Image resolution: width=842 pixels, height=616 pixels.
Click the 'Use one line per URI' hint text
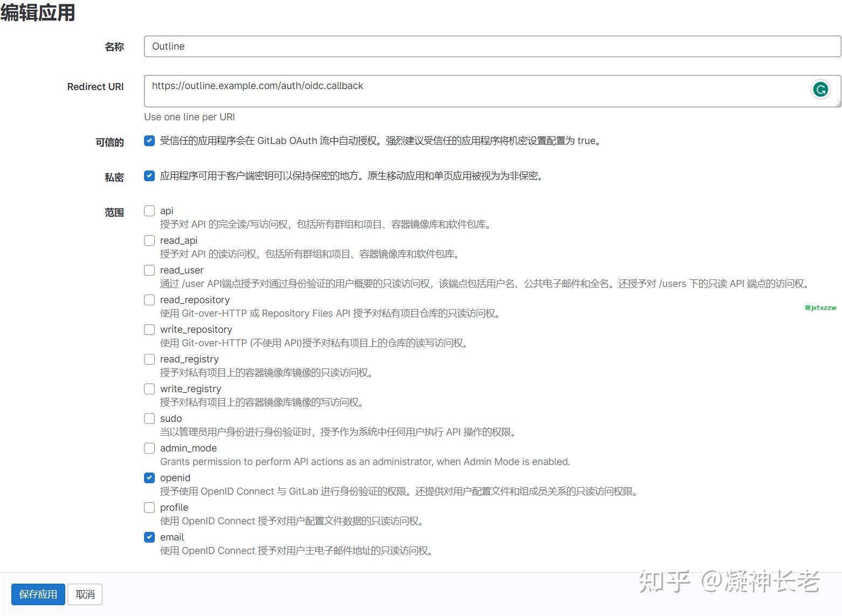point(189,117)
